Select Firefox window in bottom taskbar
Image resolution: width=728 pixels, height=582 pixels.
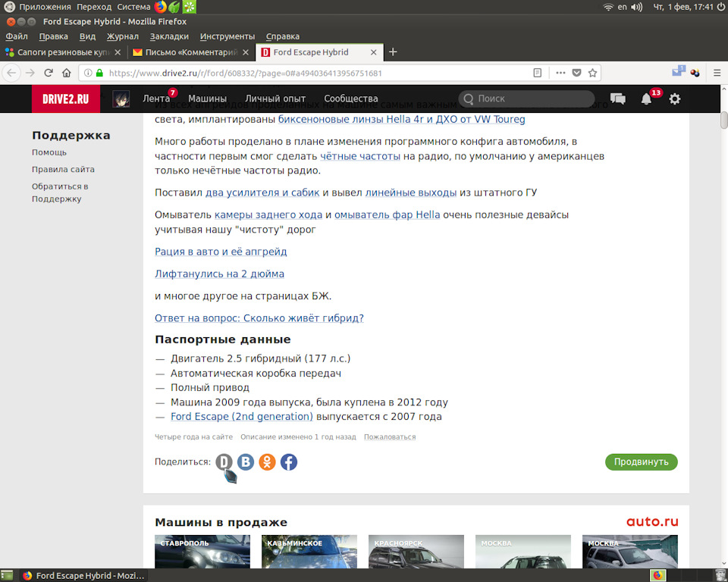(x=83, y=575)
